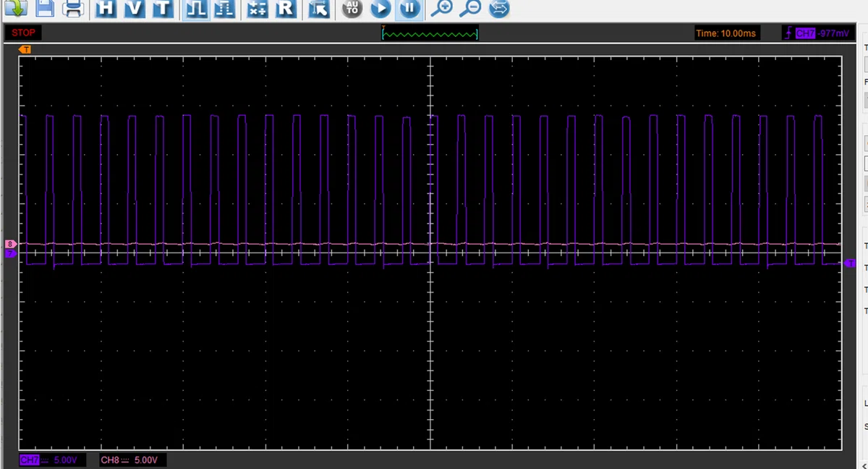Image resolution: width=868 pixels, height=469 pixels.
Task: Click the reference waveform R icon
Action: (x=286, y=9)
